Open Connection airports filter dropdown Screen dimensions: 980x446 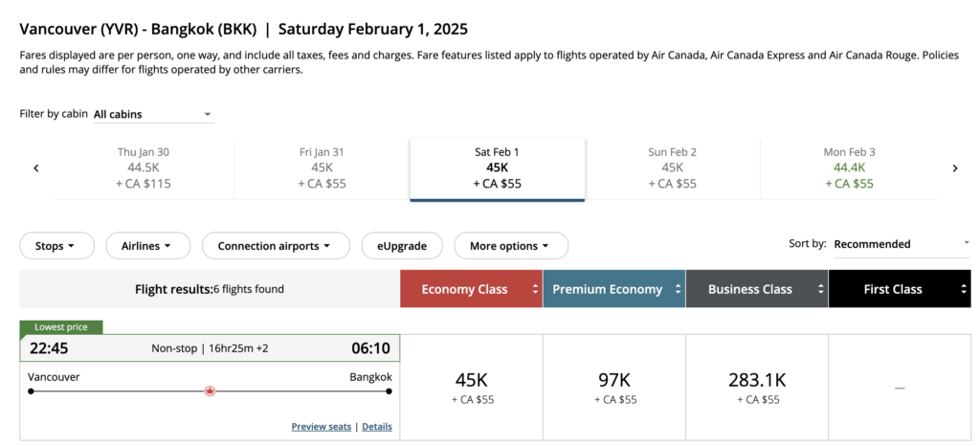coord(276,246)
